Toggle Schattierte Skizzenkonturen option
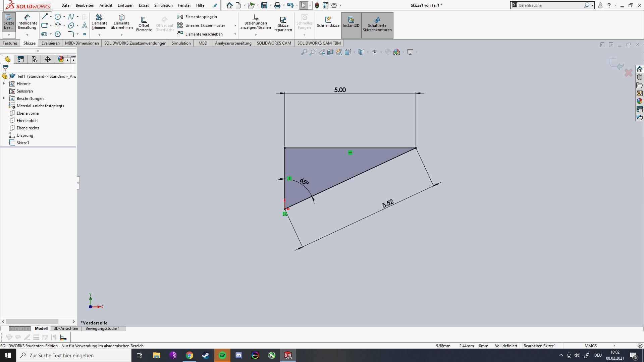 point(377,24)
